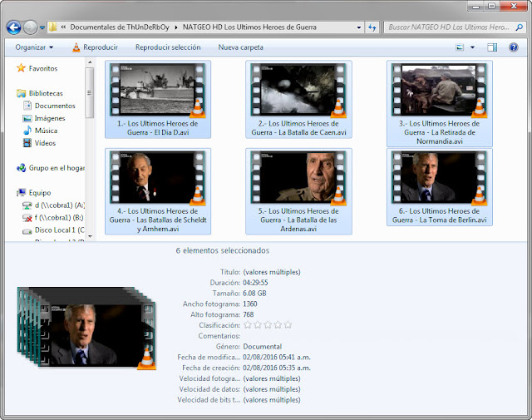
Task: Click the Equipo computer icon
Action: (x=21, y=192)
